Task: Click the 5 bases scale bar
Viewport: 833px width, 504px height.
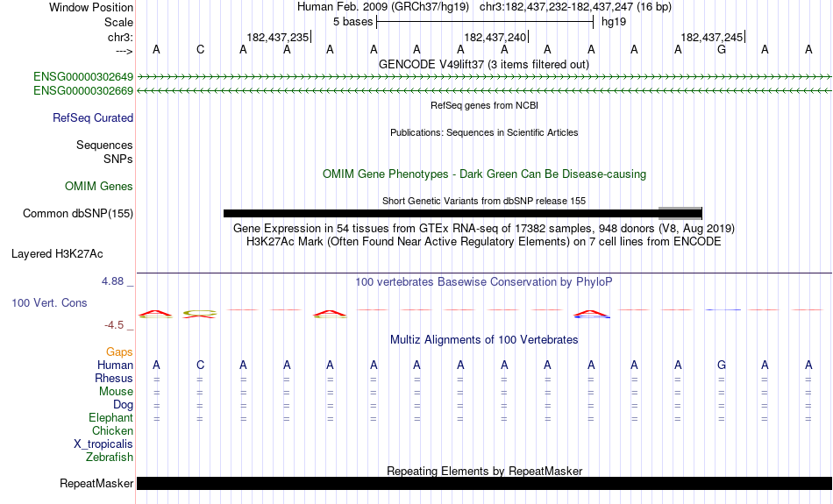Action: [485, 22]
